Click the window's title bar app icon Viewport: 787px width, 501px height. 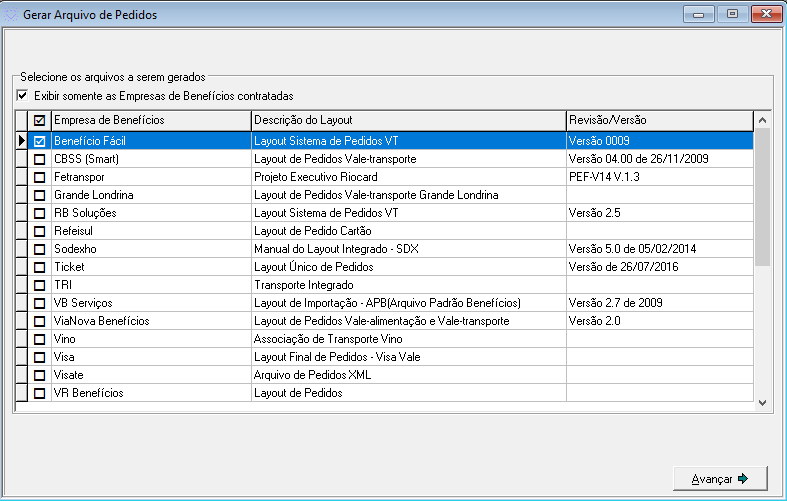point(12,15)
